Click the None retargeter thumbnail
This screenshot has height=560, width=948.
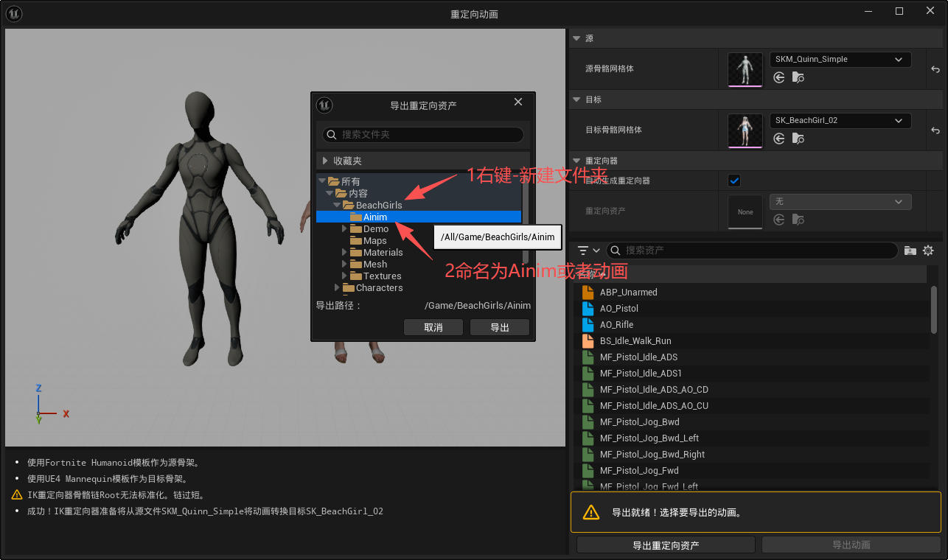point(745,212)
